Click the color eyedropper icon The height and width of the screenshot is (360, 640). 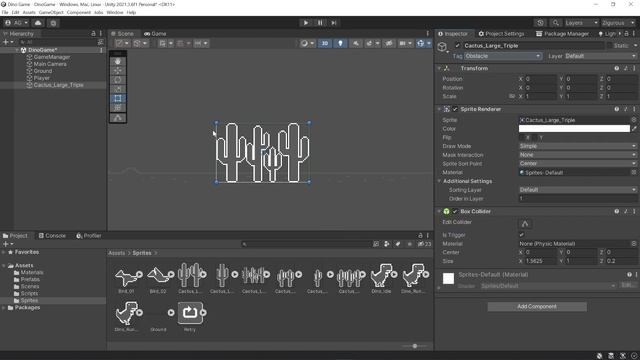click(634, 129)
